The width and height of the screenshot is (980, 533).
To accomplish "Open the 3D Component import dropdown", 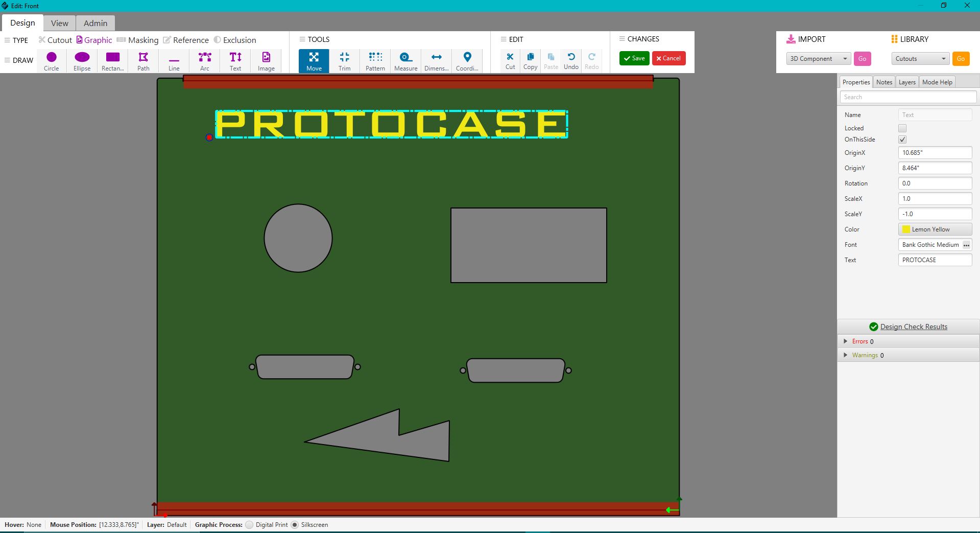I will coord(819,59).
